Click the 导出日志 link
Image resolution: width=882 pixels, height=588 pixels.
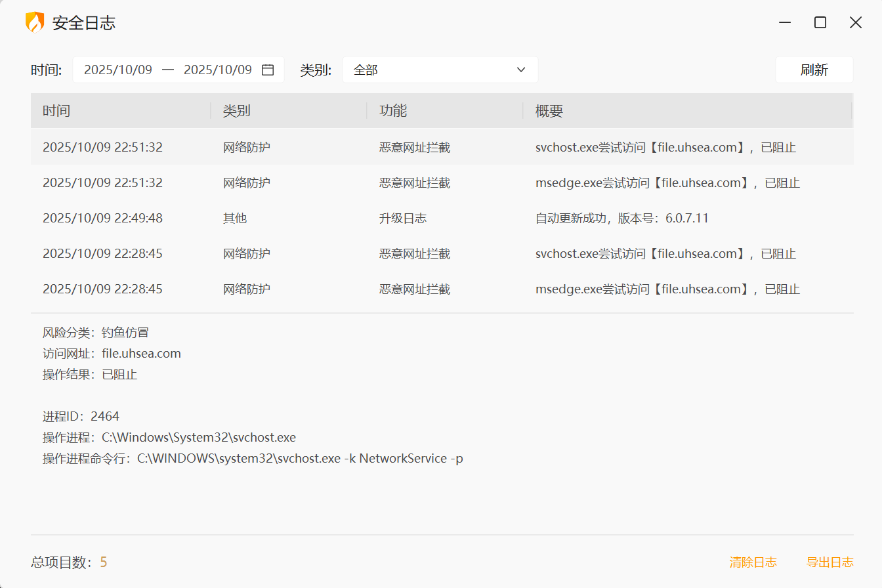829,562
